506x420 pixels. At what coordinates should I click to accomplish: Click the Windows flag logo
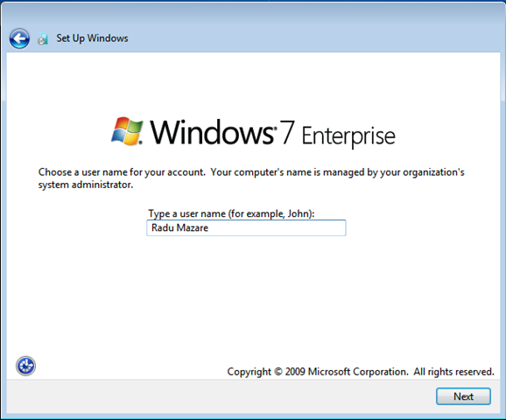coord(127,131)
